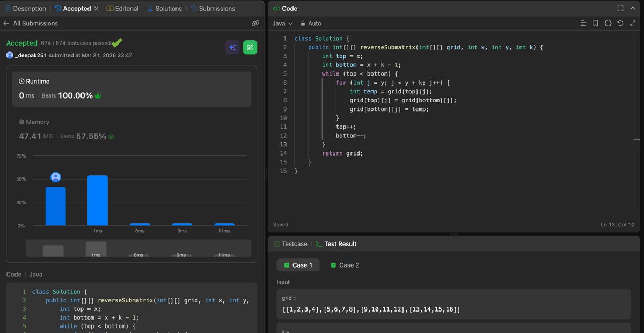Click the Memory chip icon
The image size is (644, 333).
tap(21, 122)
